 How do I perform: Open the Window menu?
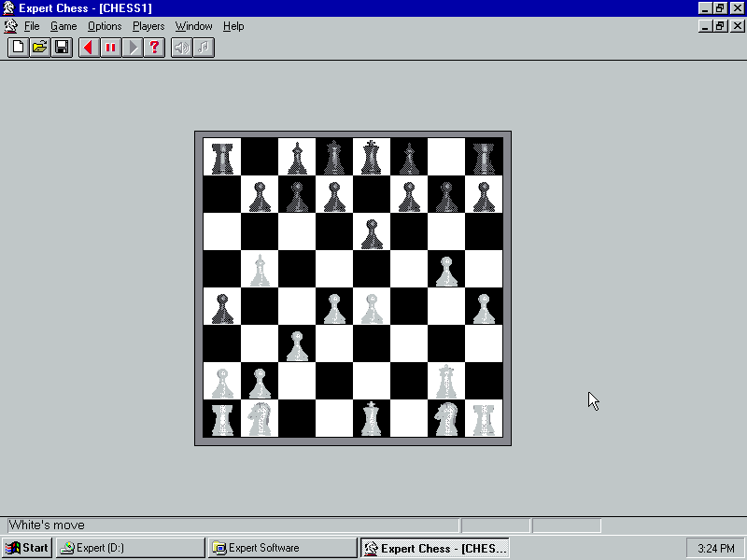pyautogui.click(x=194, y=26)
